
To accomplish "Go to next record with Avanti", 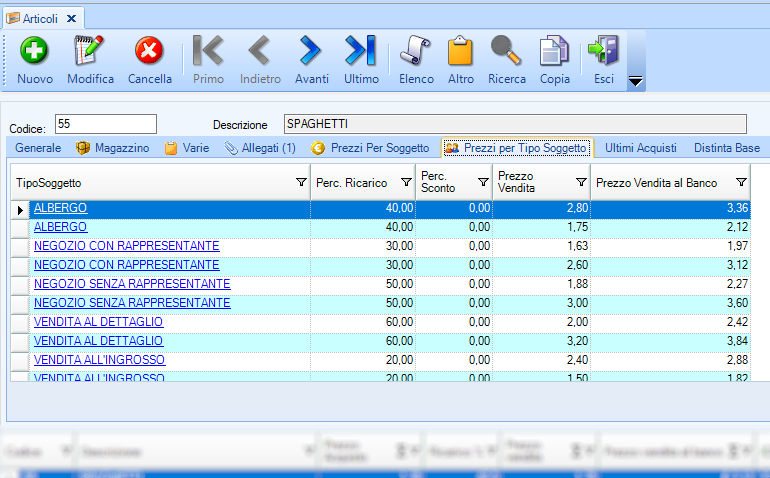I will click(x=311, y=51).
